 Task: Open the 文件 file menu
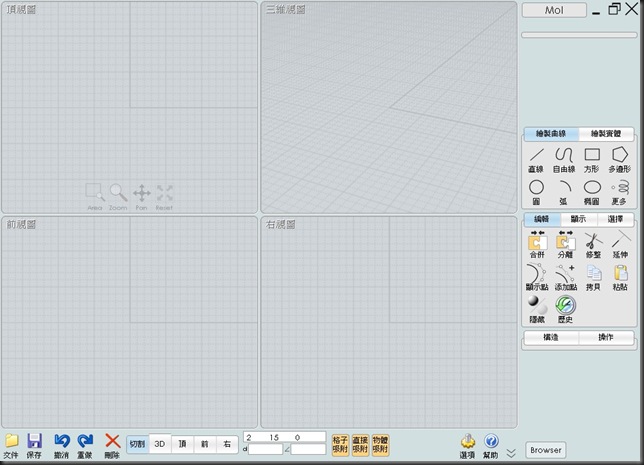pyautogui.click(x=11, y=446)
